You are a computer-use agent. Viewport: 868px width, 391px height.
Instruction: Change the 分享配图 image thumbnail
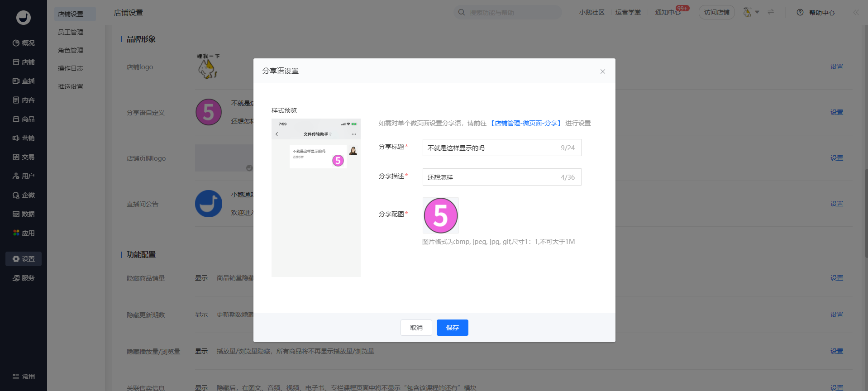(x=441, y=215)
